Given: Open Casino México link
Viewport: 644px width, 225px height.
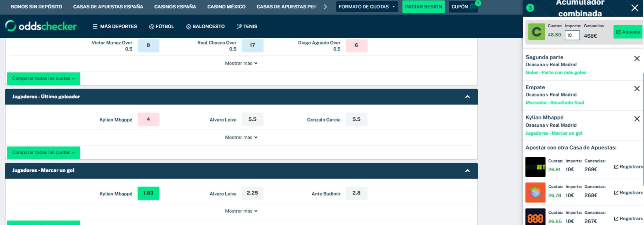Looking at the screenshot, I should click(x=226, y=6).
